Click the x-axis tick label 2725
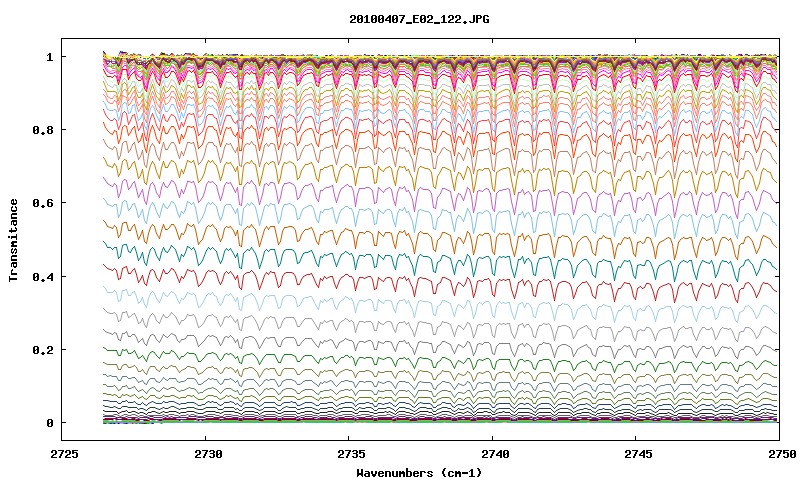The image size is (800, 480). 65,453
